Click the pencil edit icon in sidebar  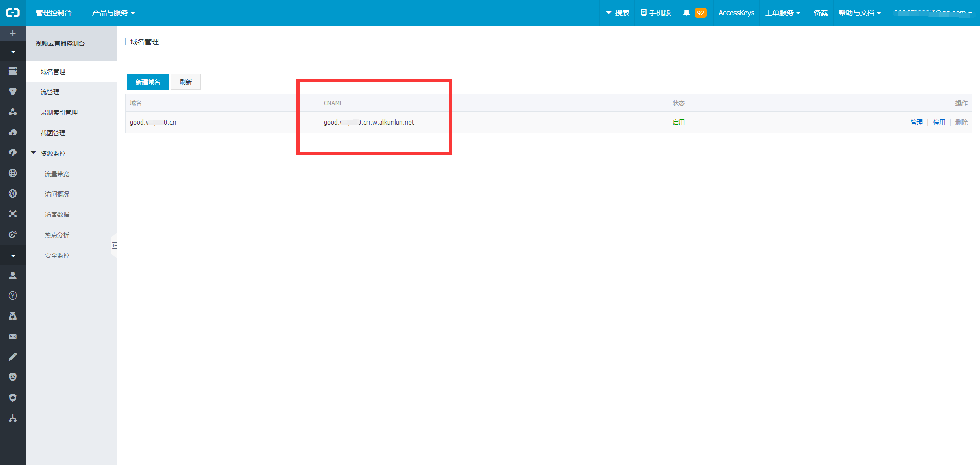[x=13, y=357]
